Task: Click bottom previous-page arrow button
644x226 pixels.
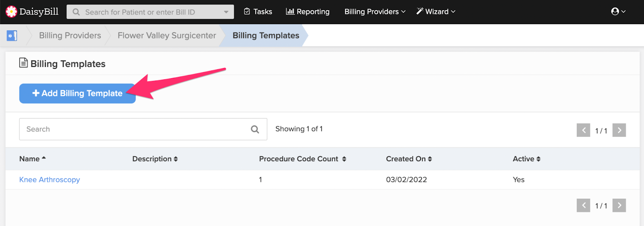Action: 583,205
